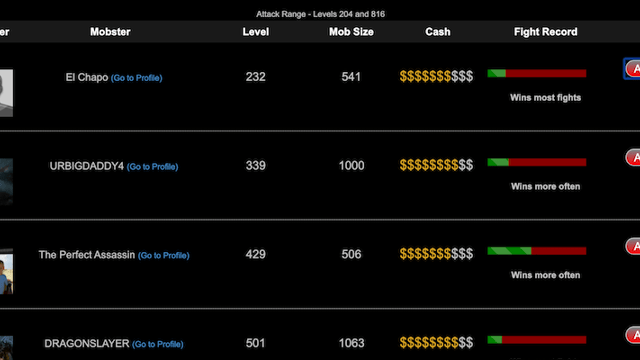The height and width of the screenshot is (360, 640).
Task: Click URBIGDADDY4's 'Wins more often' label
Action: click(545, 187)
